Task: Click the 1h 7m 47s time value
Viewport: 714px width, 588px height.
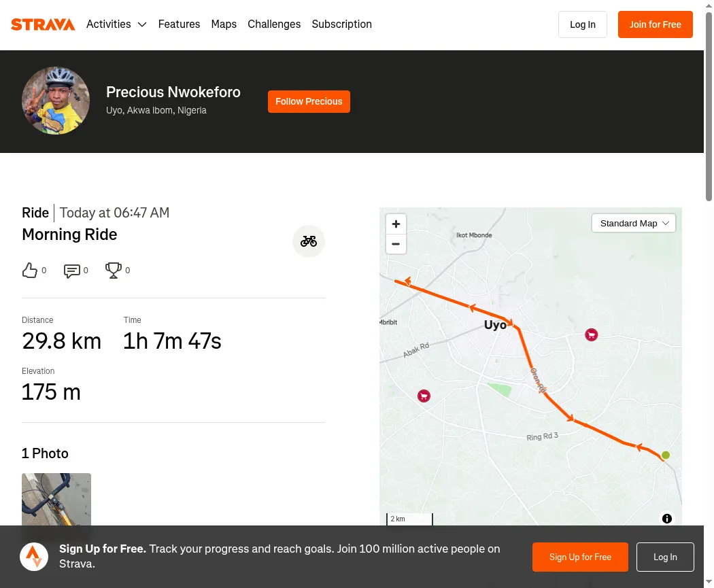Action: (x=172, y=341)
